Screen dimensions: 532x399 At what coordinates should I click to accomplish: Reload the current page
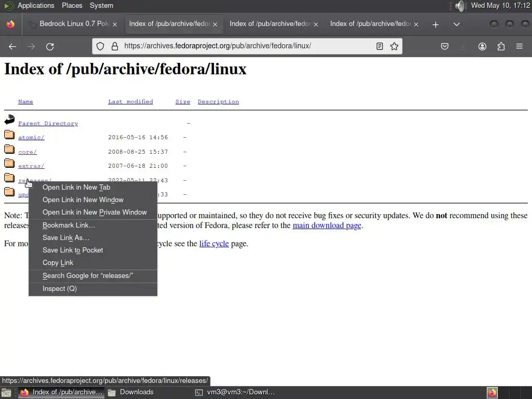click(x=50, y=46)
